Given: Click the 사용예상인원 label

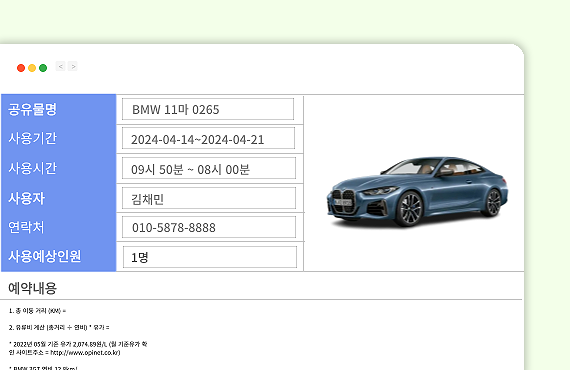Looking at the screenshot, I should click(44, 256).
